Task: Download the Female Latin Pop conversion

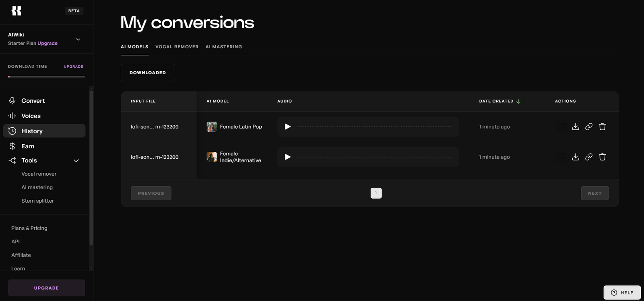Action: pyautogui.click(x=576, y=127)
